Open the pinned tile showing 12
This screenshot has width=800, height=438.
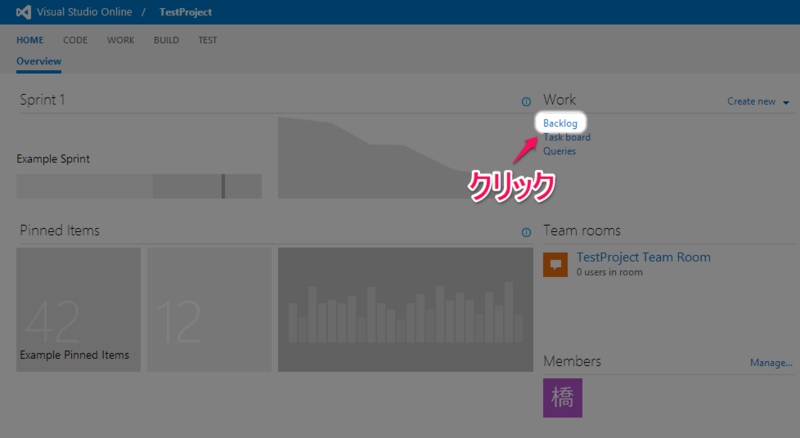[209, 309]
